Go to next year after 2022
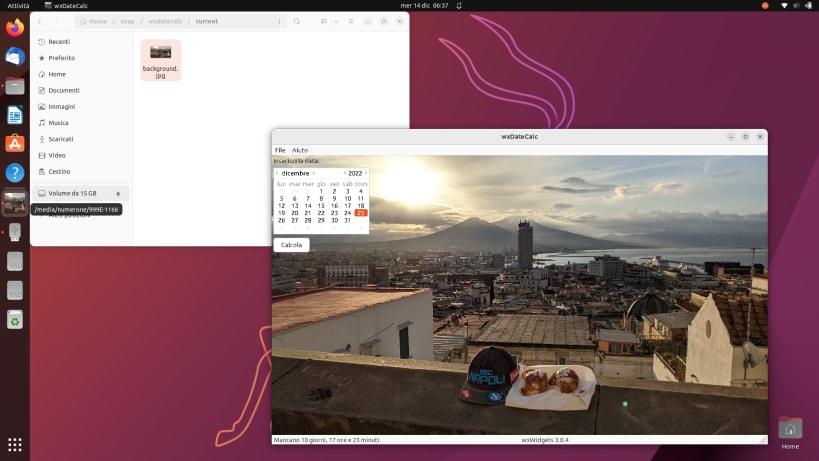 coord(366,173)
